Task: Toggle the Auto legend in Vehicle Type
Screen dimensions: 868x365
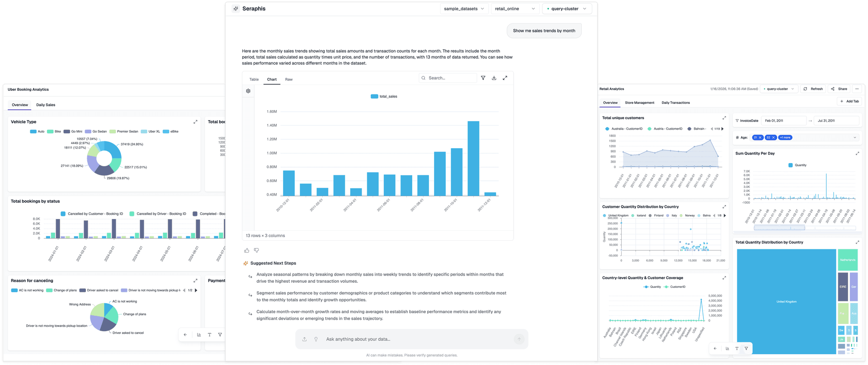Action: click(x=38, y=131)
